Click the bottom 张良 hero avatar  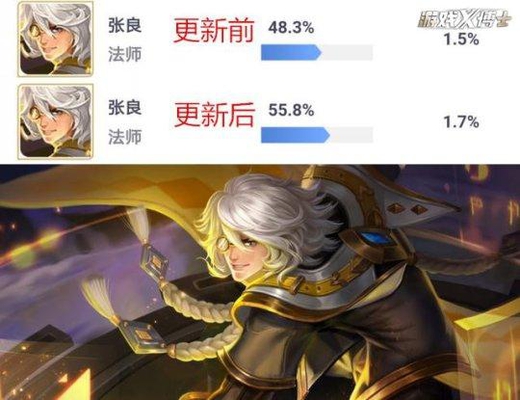[55, 122]
